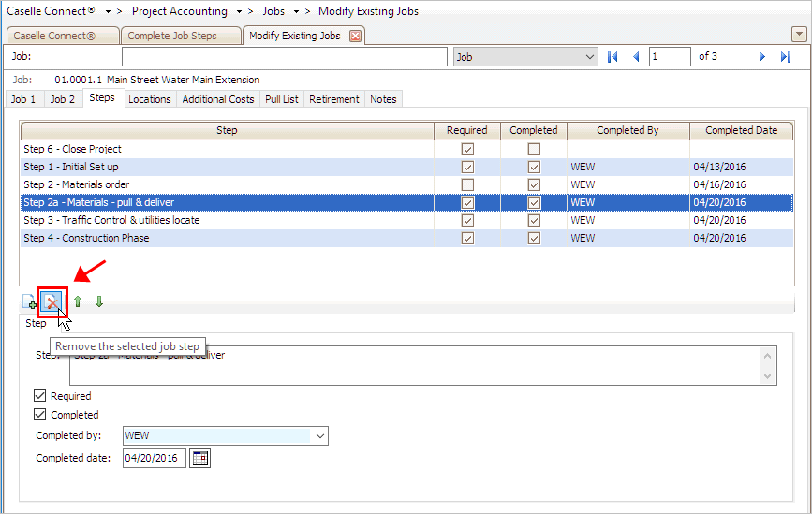Open the tab list dropdown arrow at top right
The image size is (812, 514).
[x=797, y=34]
